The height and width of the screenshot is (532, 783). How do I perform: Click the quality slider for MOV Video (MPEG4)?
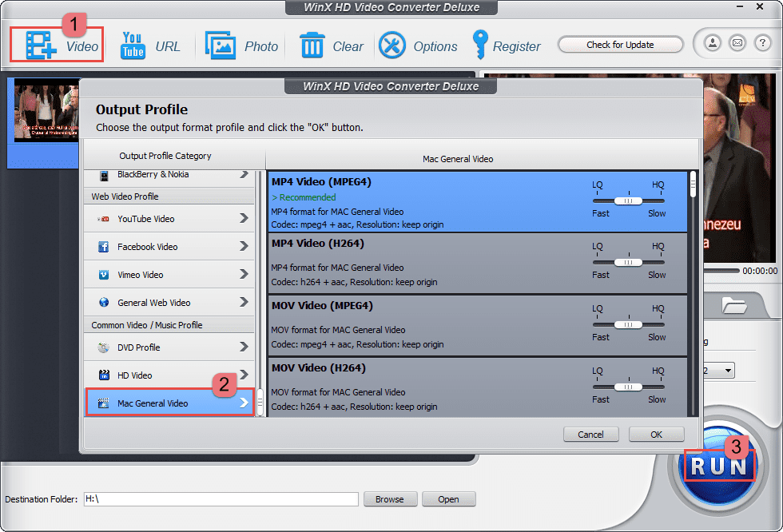click(628, 324)
